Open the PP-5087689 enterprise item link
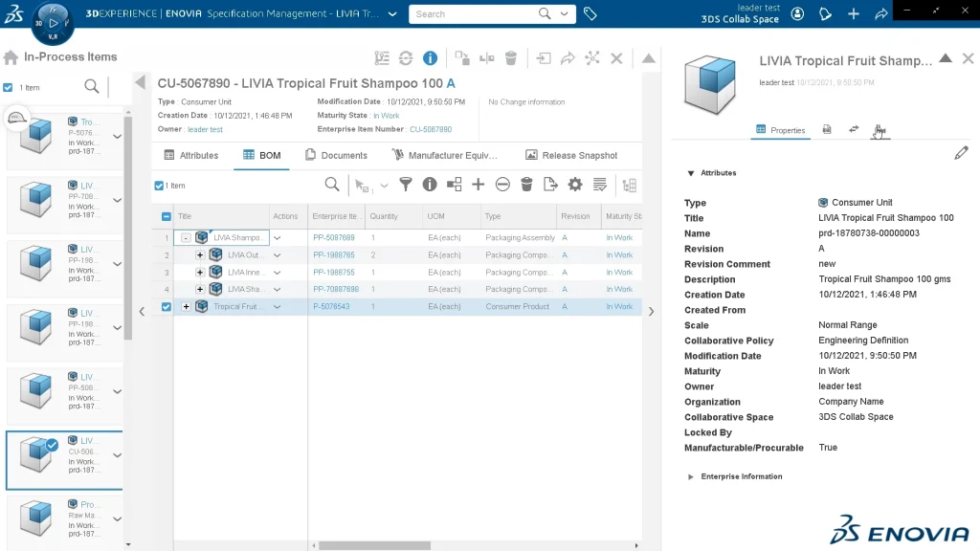The height and width of the screenshot is (551, 980). pos(334,237)
